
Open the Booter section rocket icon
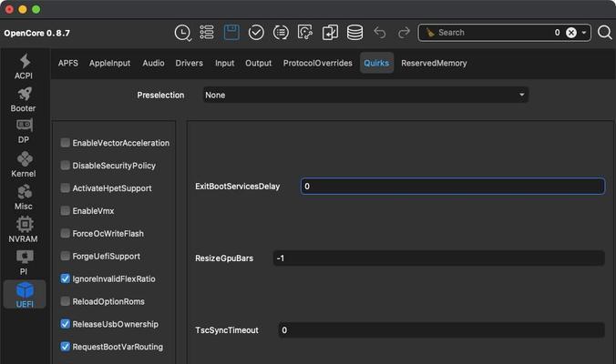point(24,94)
